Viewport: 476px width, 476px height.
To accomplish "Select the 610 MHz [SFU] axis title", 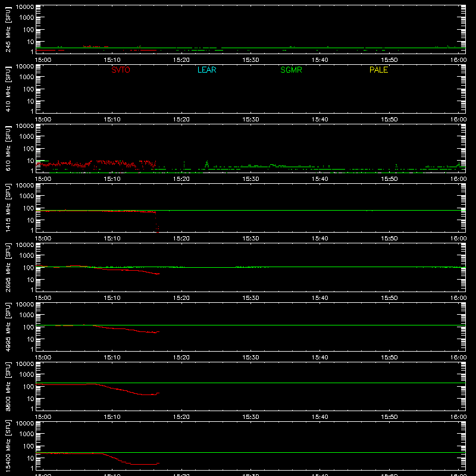I will (8, 149).
